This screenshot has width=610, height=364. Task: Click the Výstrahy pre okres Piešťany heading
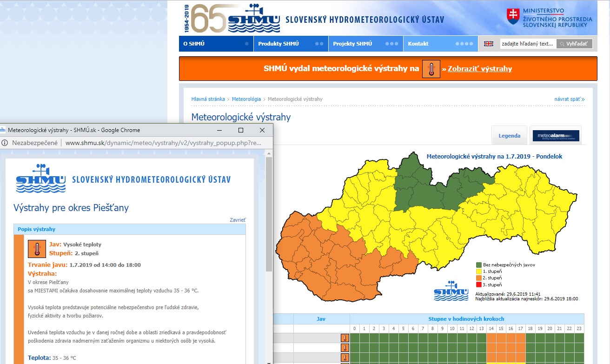point(71,208)
